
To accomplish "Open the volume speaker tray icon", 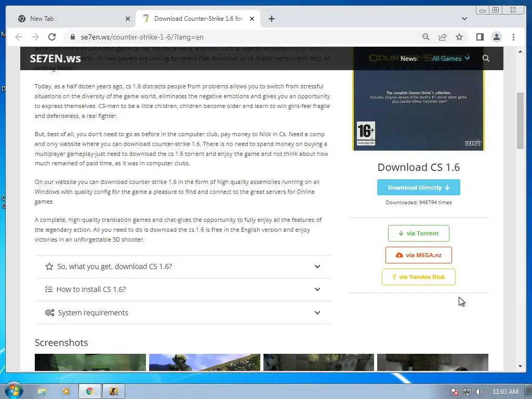I will [479, 392].
